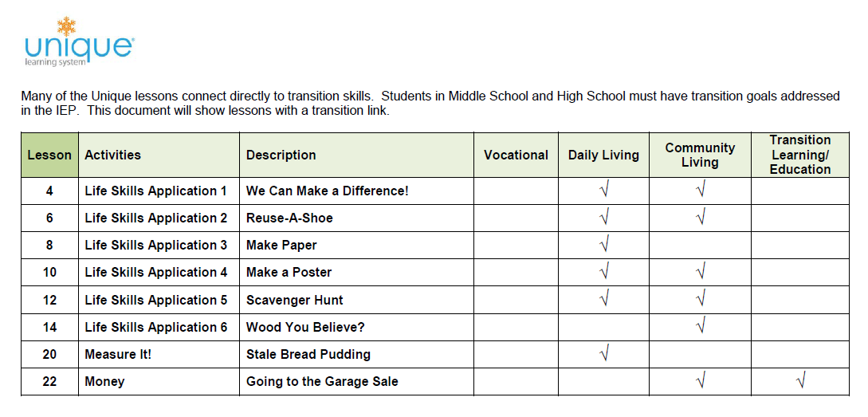This screenshot has width=868, height=417.
Task: Click Community Living checkmark for Wood You Believe?
Action: (x=700, y=327)
